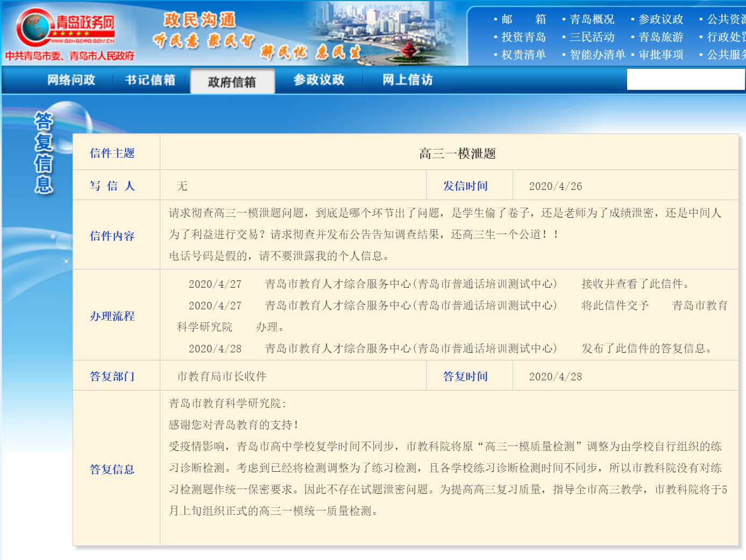Viewport: 746px width, 560px height.
Task: Open the 网络问政 tab
Action: 71,80
